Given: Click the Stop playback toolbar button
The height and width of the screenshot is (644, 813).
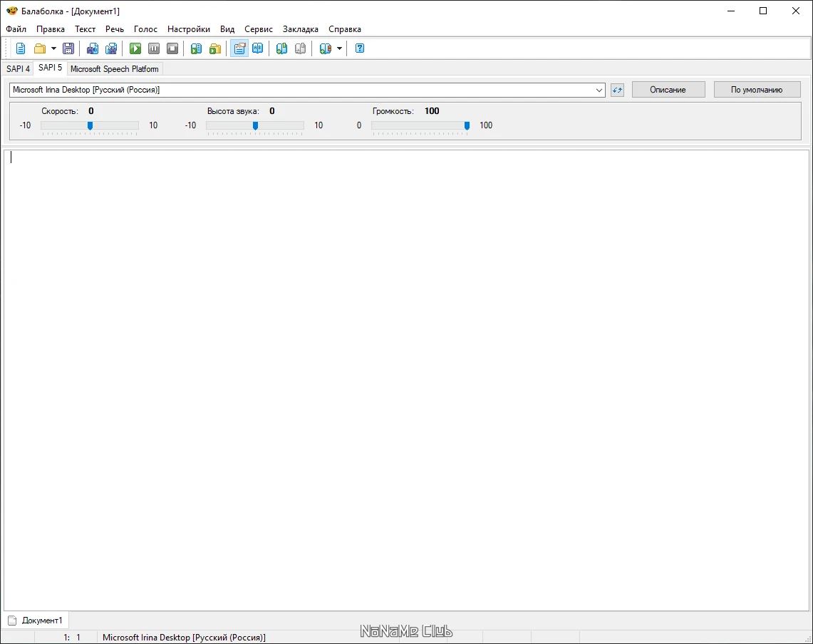Looking at the screenshot, I should (x=172, y=48).
